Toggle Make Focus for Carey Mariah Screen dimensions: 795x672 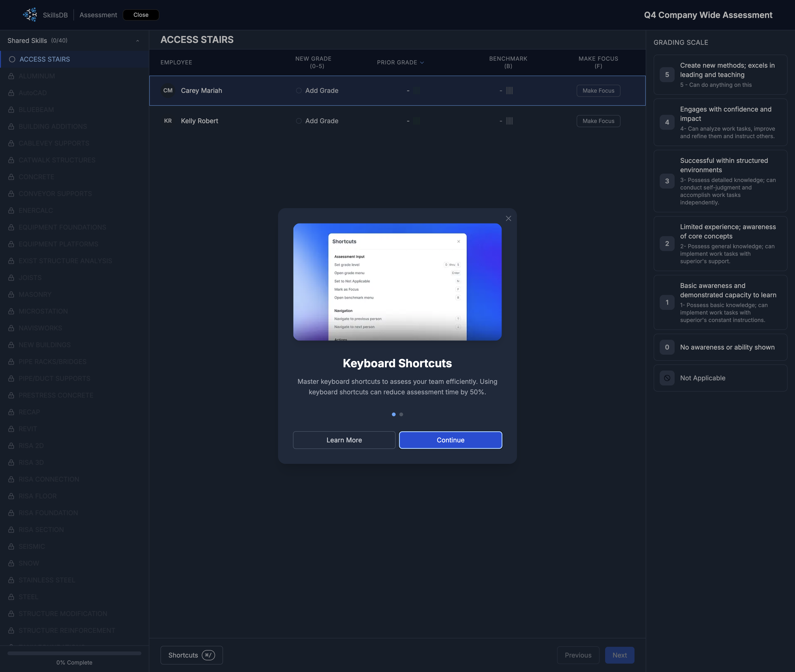tap(598, 91)
